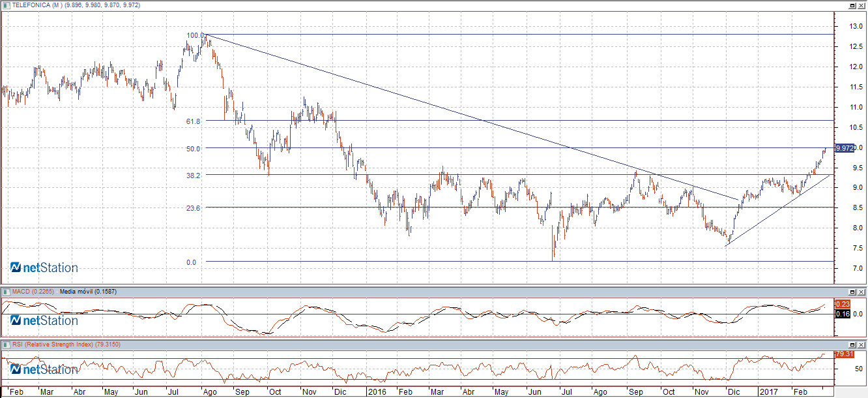Click the 0.23 MACD value tag
The image size is (868, 398).
pyautogui.click(x=842, y=304)
